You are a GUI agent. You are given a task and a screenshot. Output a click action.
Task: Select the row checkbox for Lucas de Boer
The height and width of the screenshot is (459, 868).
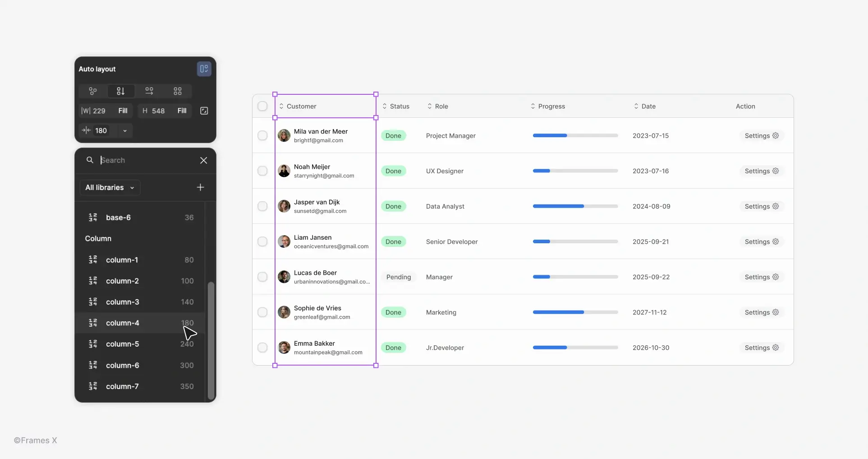tap(262, 277)
